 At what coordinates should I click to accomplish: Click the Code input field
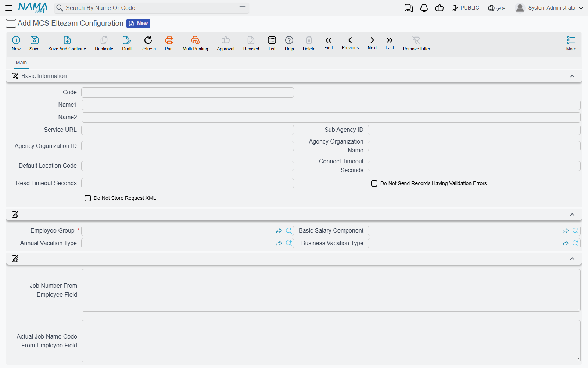pos(187,92)
